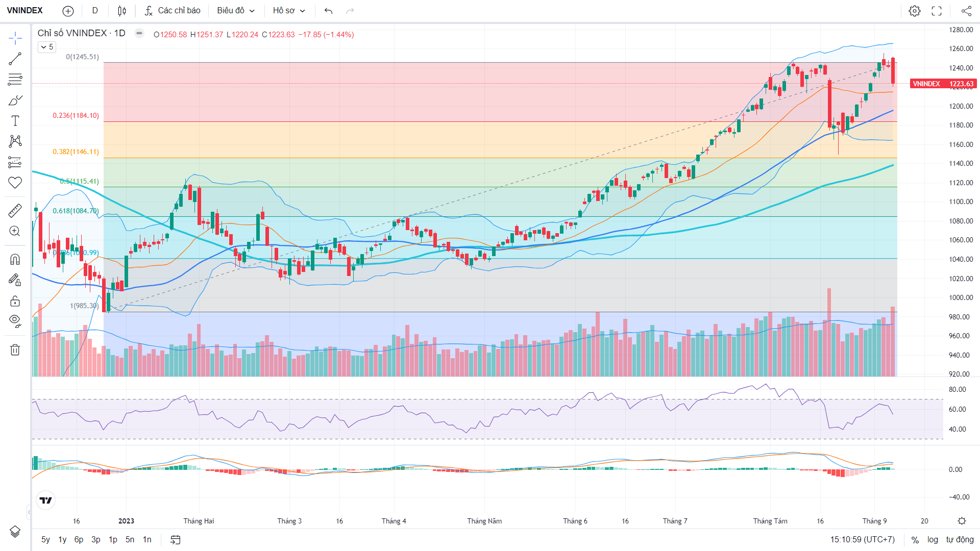Image resolution: width=980 pixels, height=551 pixels.
Task: Expand the Biểu đồ dropdown
Action: [x=236, y=11]
